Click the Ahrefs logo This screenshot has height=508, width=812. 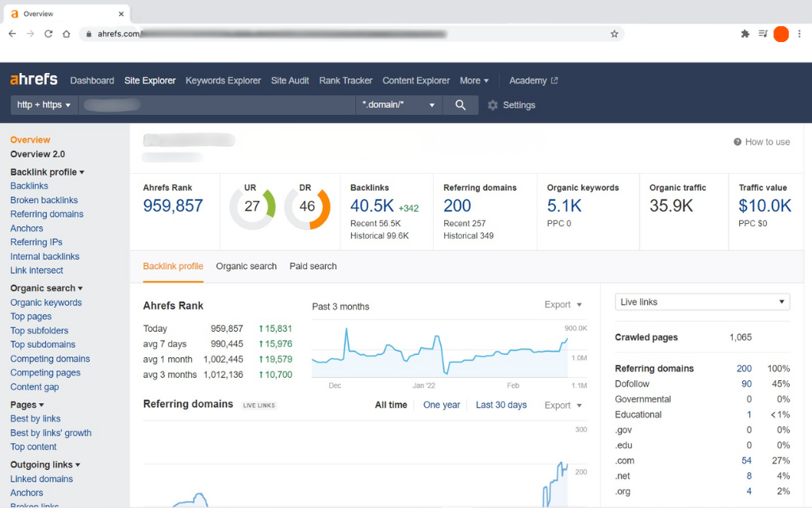[x=33, y=80]
